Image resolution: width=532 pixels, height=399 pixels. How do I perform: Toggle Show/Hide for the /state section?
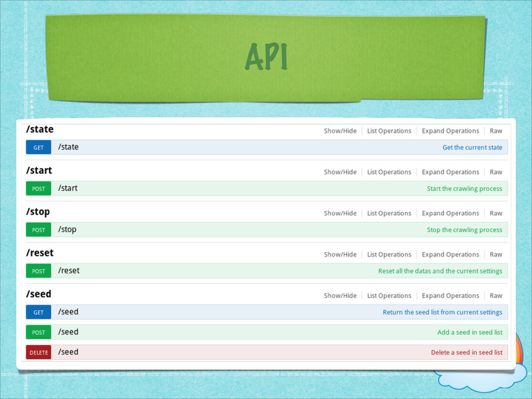click(340, 131)
